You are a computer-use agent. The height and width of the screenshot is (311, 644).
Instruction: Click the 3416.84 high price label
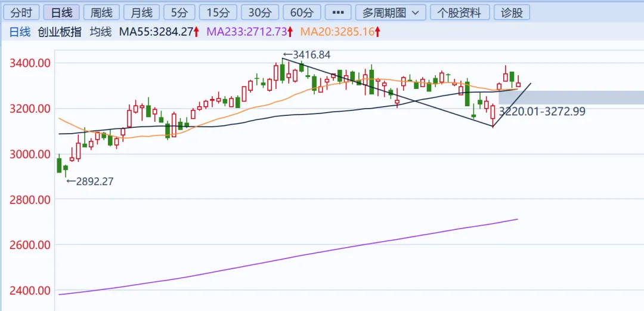coord(306,55)
